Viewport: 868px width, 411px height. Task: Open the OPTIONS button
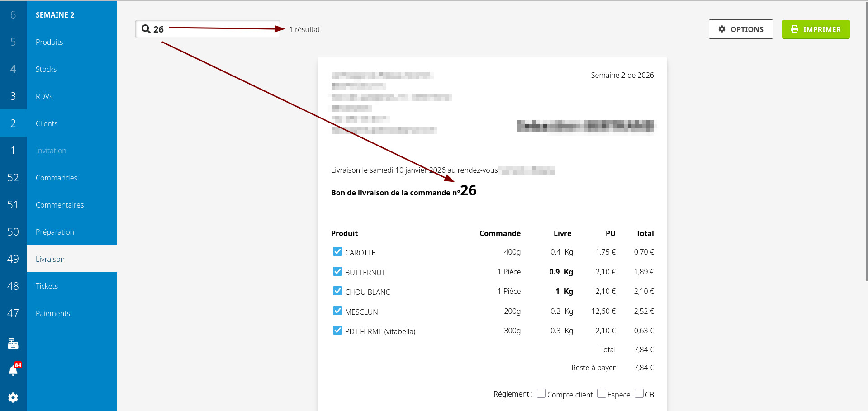(740, 29)
